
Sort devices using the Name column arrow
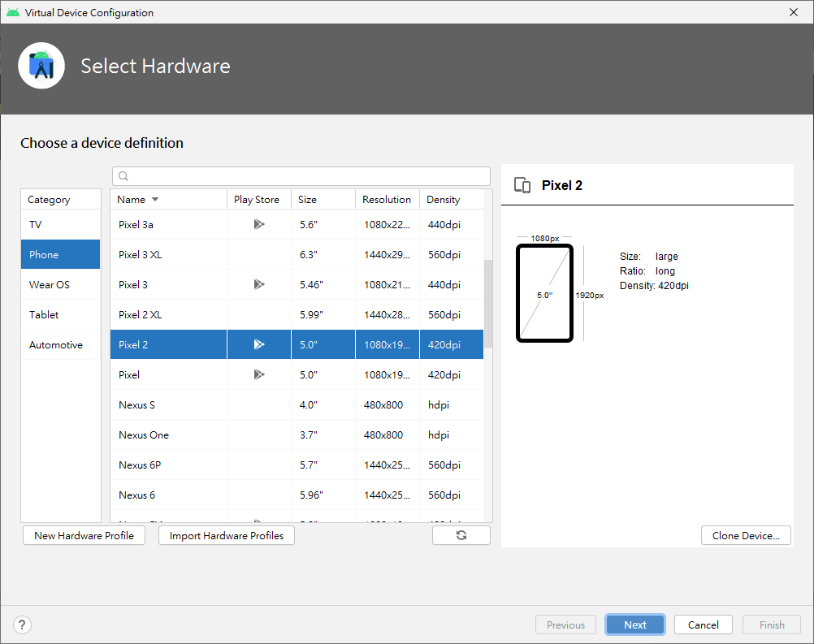(154, 199)
